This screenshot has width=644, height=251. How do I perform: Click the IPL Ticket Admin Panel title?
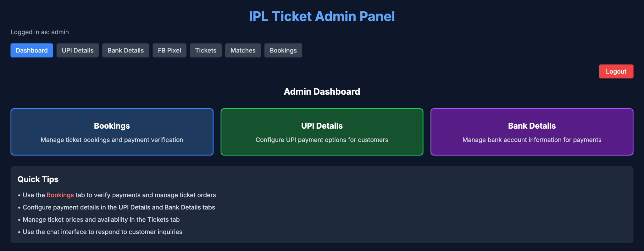[x=322, y=16]
